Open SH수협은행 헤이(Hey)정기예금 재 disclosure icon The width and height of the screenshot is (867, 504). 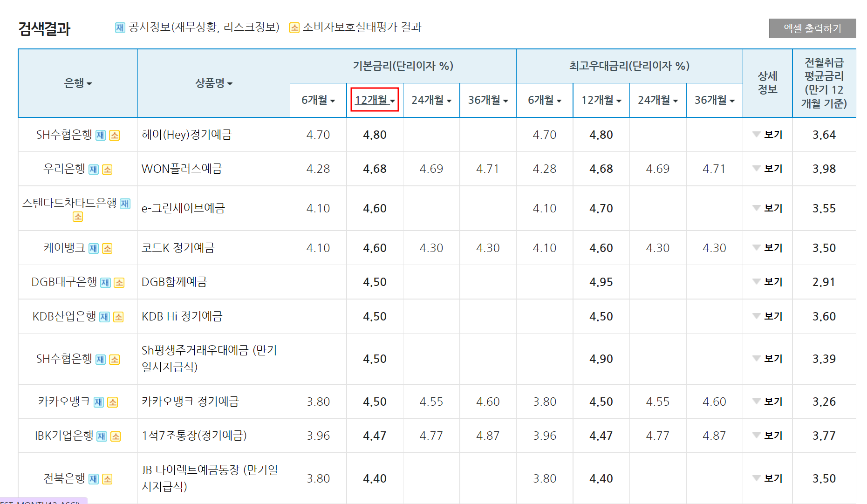tap(101, 135)
